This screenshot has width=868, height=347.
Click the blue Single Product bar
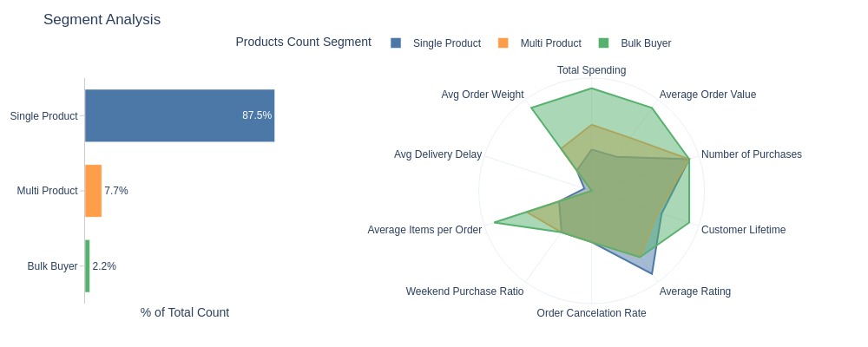[180, 115]
